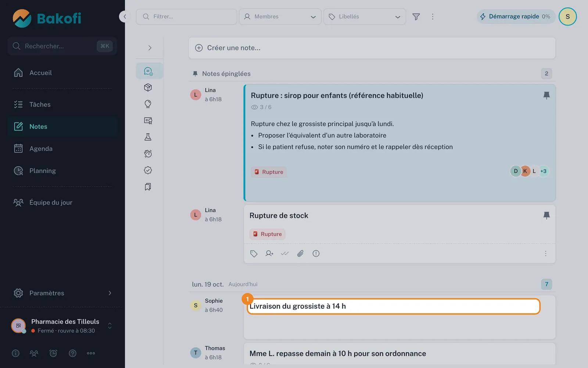Open Équipe du jour
Screen dimensions: 588x368
tap(62, 202)
